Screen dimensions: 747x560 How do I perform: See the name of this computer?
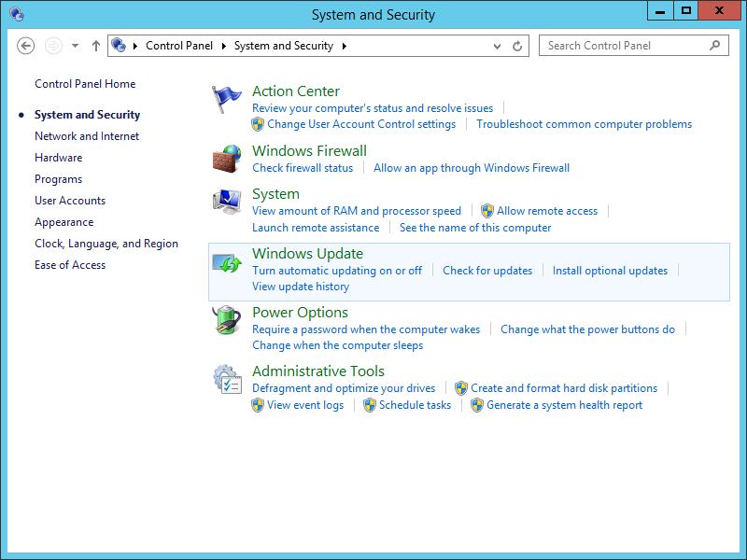click(475, 228)
